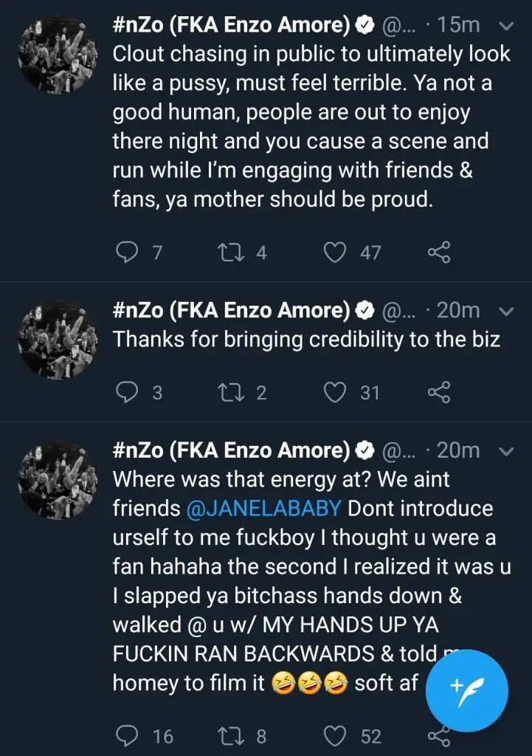Retweet the credibility to the biz tweet

coord(228,392)
